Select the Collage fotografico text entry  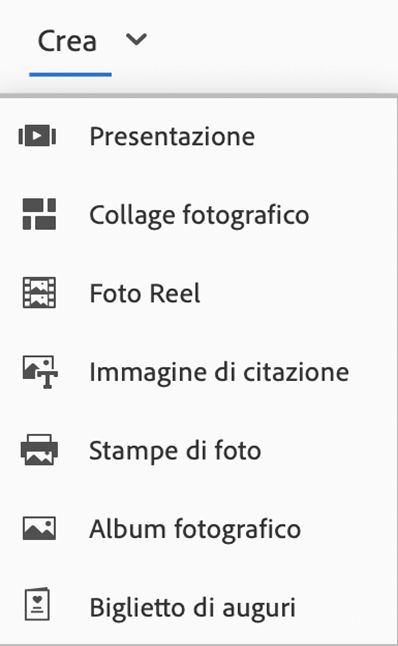click(x=199, y=215)
